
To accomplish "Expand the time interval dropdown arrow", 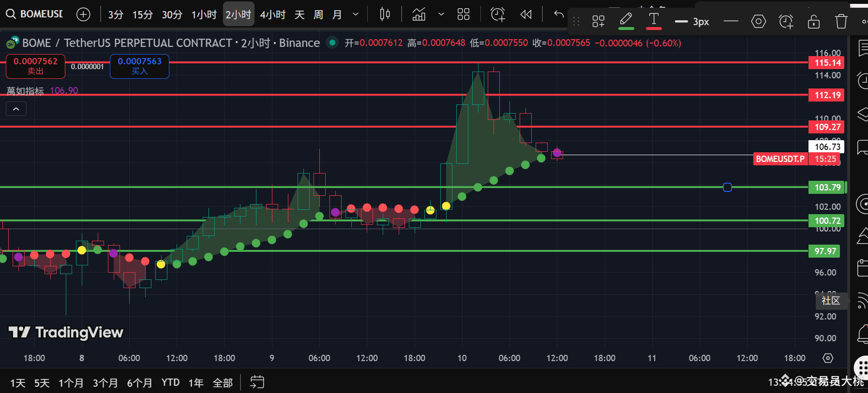I will pos(356,15).
